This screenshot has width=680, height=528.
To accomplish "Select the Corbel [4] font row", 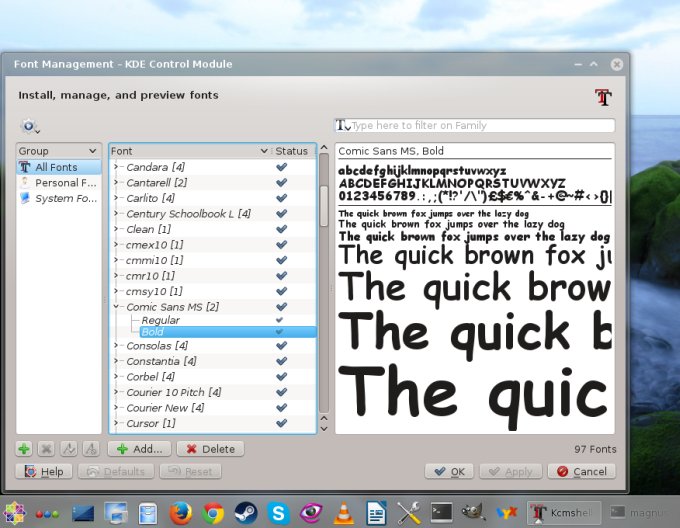I will click(212, 377).
